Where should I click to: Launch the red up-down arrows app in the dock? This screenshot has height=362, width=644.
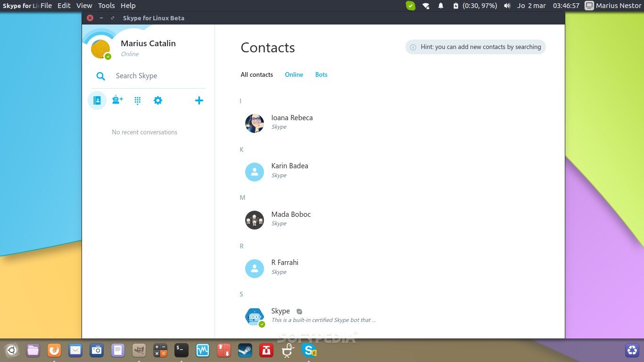[224, 350]
